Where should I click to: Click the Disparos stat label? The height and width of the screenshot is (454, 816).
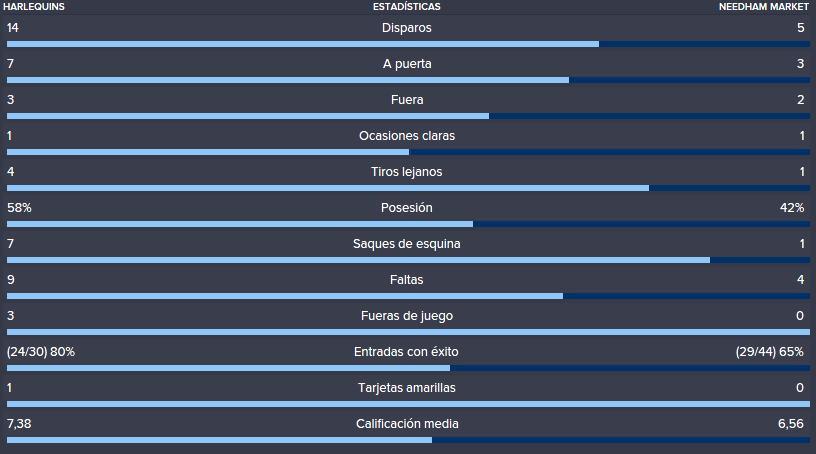tap(406, 28)
